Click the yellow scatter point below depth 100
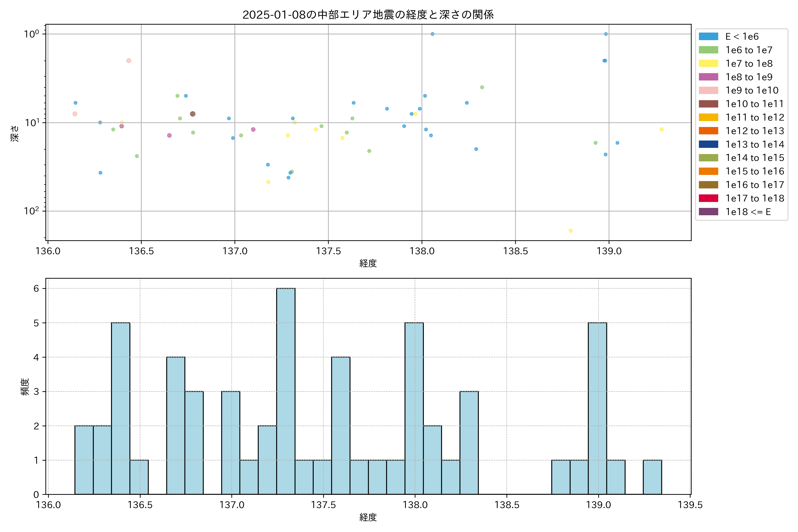The image size is (798, 532). click(x=570, y=231)
